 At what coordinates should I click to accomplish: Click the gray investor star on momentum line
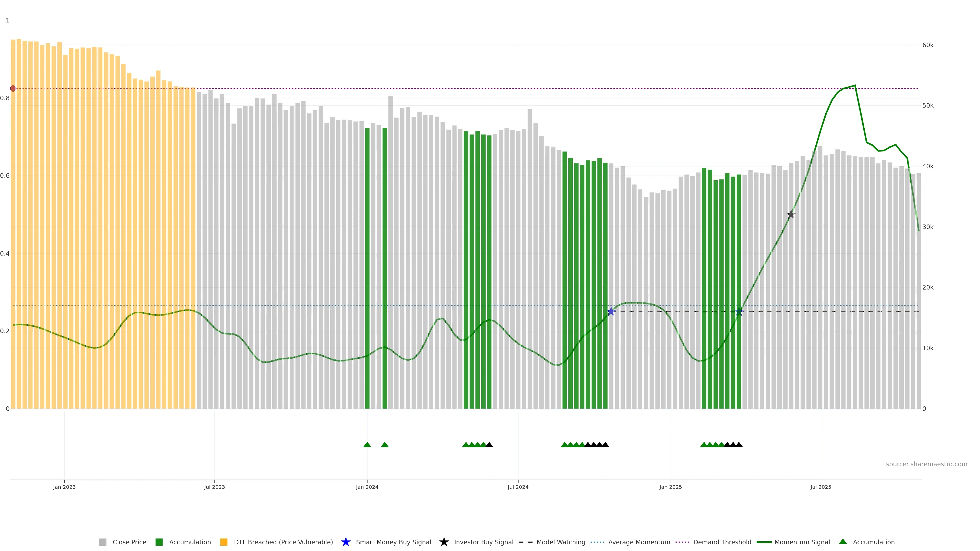pos(791,215)
